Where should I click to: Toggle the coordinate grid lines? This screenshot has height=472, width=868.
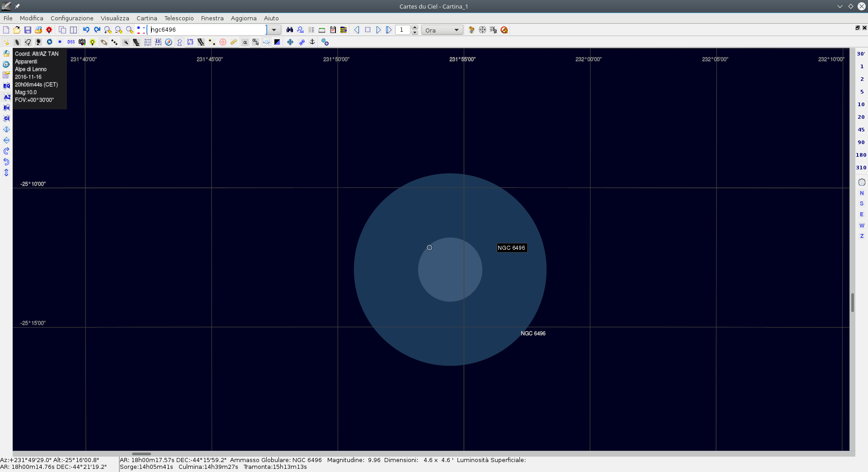click(x=147, y=42)
